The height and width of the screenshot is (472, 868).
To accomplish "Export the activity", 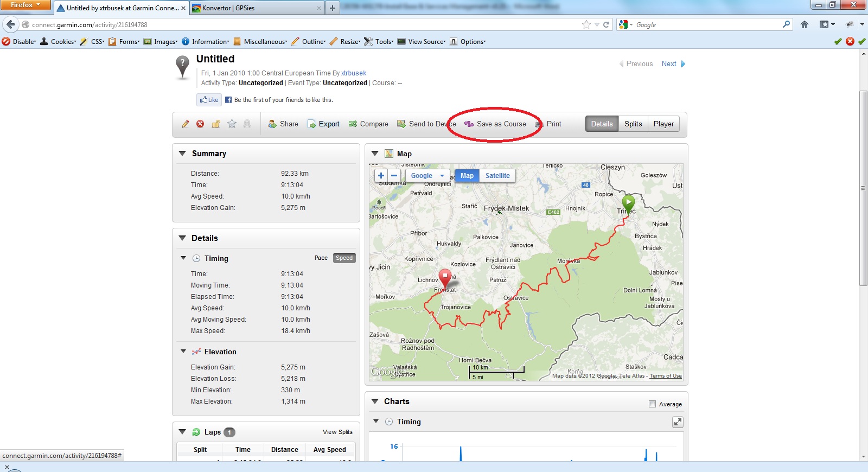I will pos(323,124).
